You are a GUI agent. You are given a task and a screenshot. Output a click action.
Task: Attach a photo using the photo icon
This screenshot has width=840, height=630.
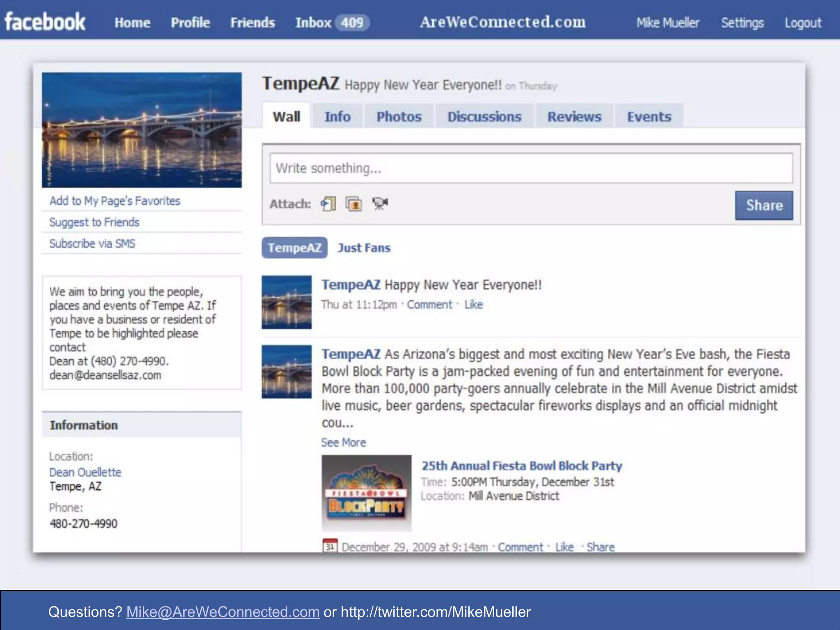coord(354,204)
